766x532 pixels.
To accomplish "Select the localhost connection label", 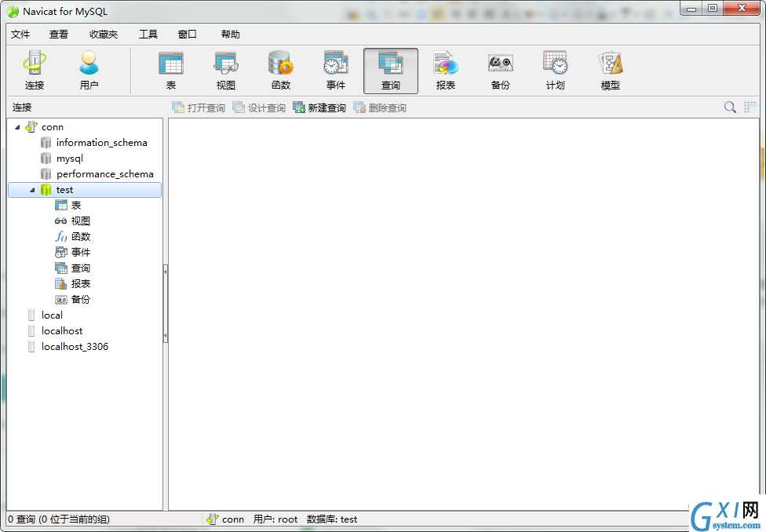I will 62,330.
